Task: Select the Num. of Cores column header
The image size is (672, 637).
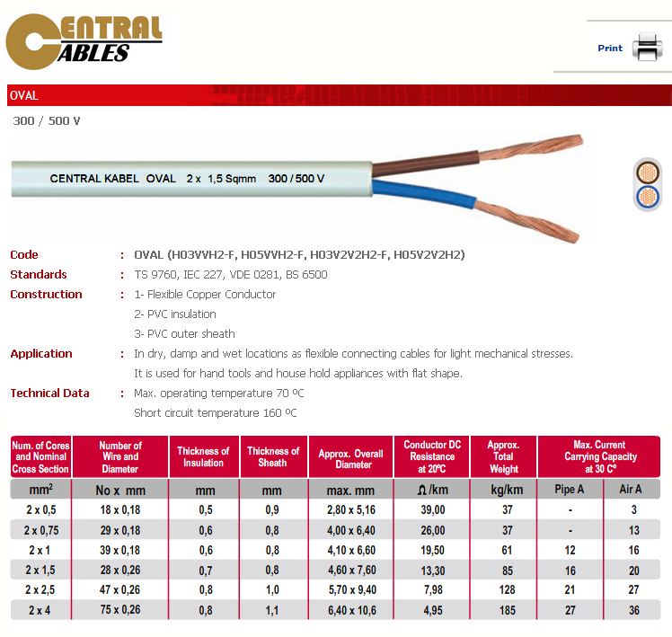Action: pyautogui.click(x=40, y=456)
